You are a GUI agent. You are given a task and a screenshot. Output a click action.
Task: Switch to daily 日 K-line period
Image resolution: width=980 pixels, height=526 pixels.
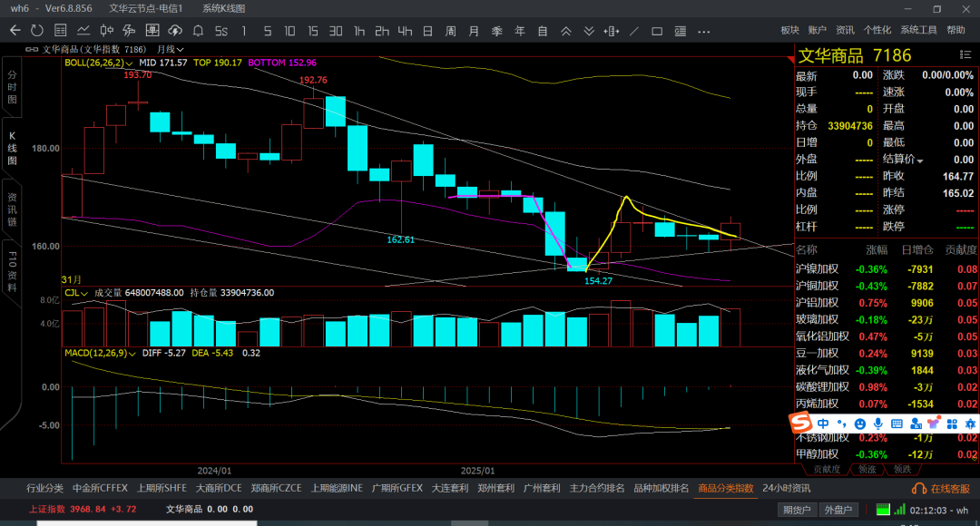pos(427,31)
